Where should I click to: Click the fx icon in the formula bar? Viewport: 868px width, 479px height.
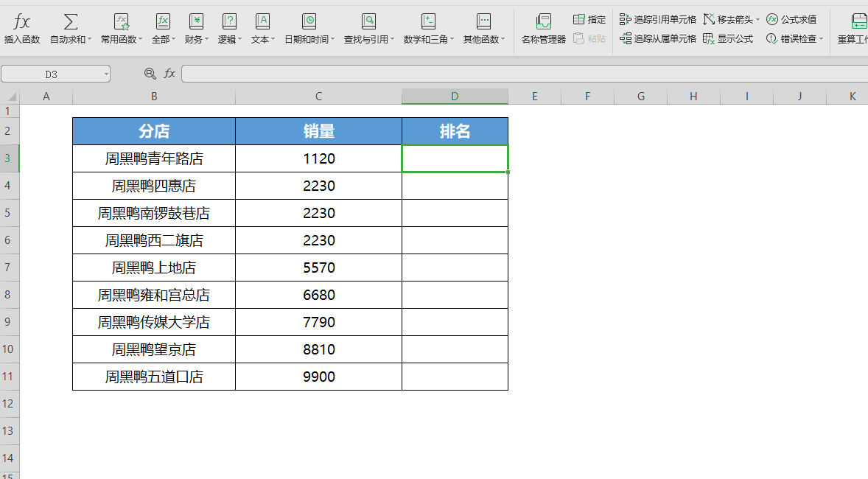pyautogui.click(x=169, y=73)
